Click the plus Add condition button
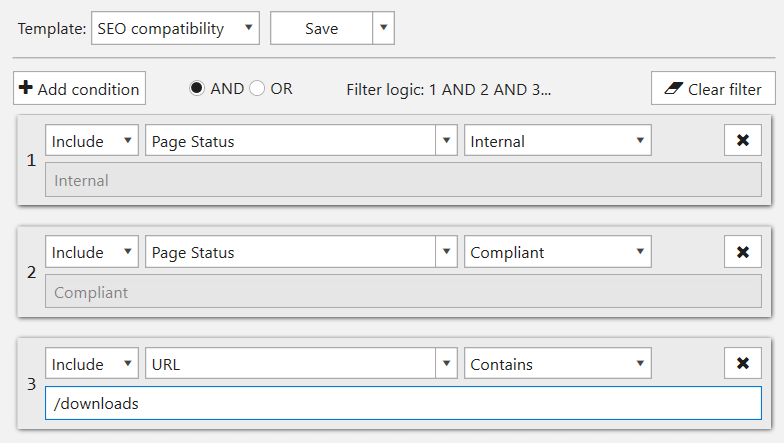Viewport: 784px width, 443px height. (80, 88)
